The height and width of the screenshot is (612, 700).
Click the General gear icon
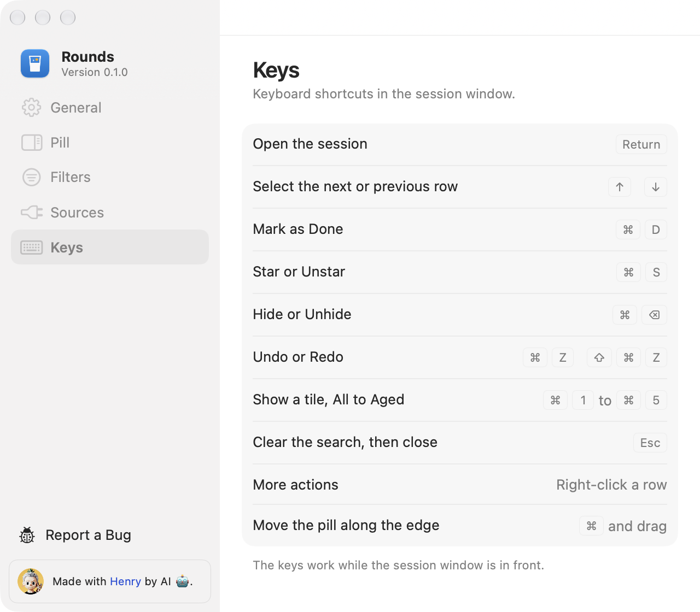[x=32, y=108]
